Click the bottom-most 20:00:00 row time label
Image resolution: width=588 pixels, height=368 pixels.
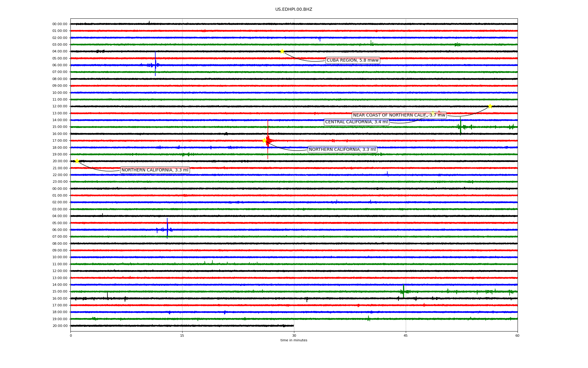tap(60, 326)
